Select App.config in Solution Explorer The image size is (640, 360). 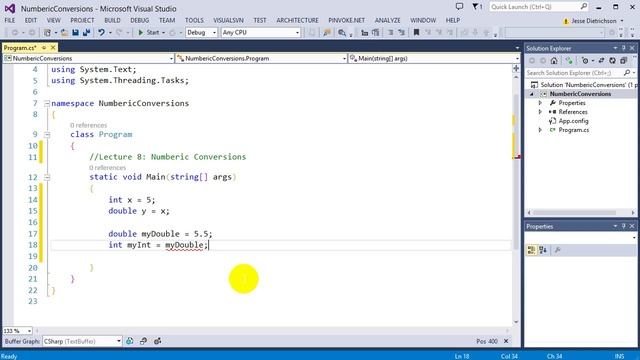(573, 121)
